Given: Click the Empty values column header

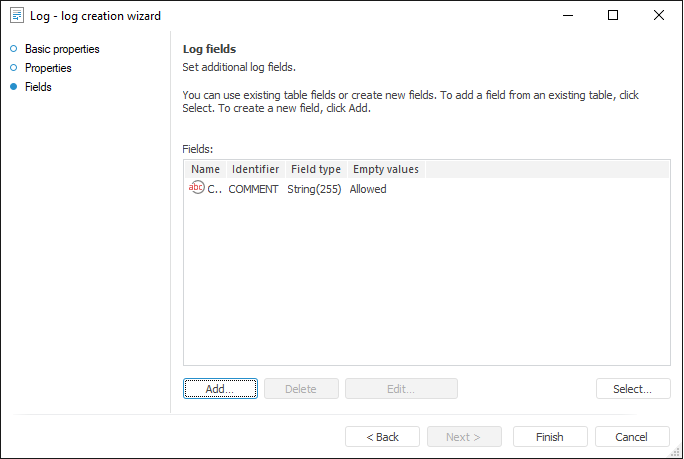Looking at the screenshot, I should tap(386, 169).
